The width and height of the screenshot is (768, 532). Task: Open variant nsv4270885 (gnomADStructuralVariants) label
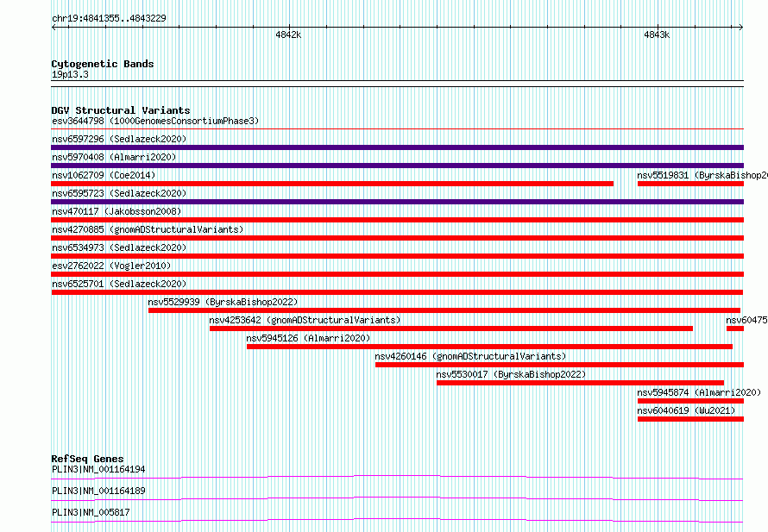coord(148,229)
